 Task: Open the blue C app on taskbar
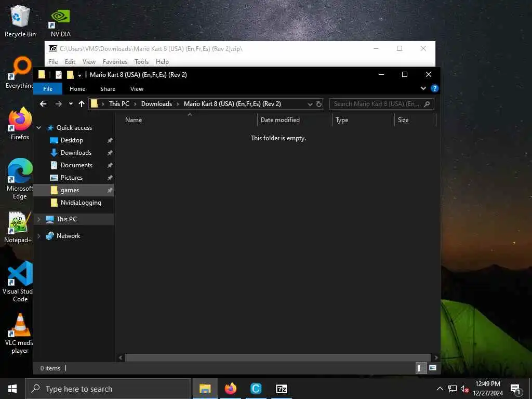click(256, 389)
